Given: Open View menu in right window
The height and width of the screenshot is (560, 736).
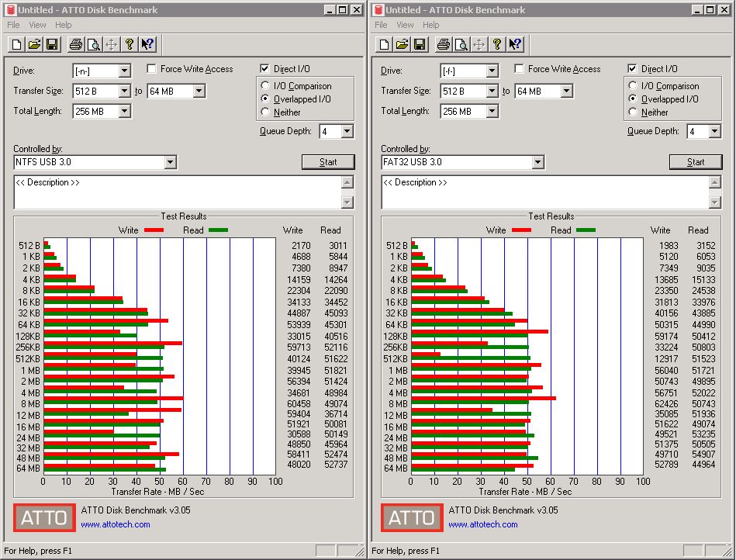Looking at the screenshot, I should click(405, 25).
